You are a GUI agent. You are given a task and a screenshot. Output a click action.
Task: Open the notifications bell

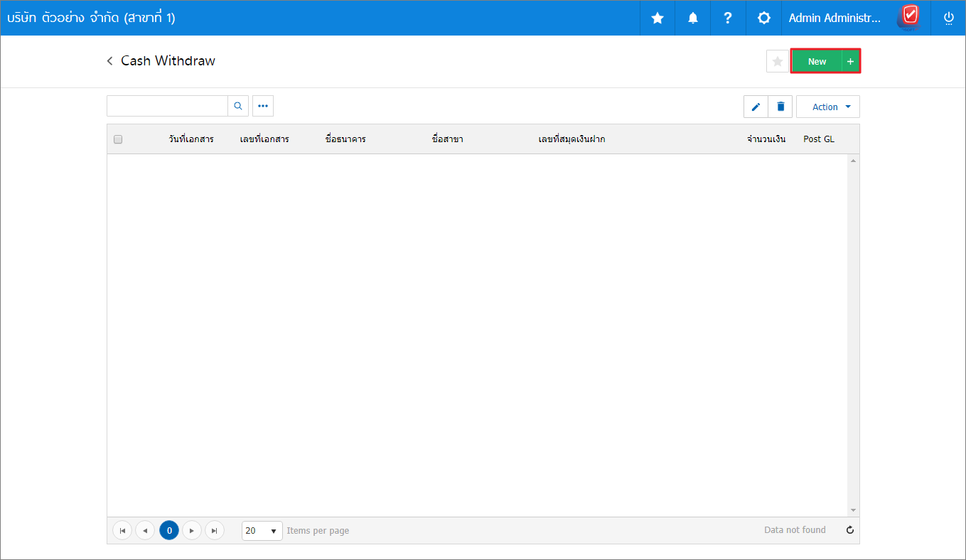pos(693,18)
